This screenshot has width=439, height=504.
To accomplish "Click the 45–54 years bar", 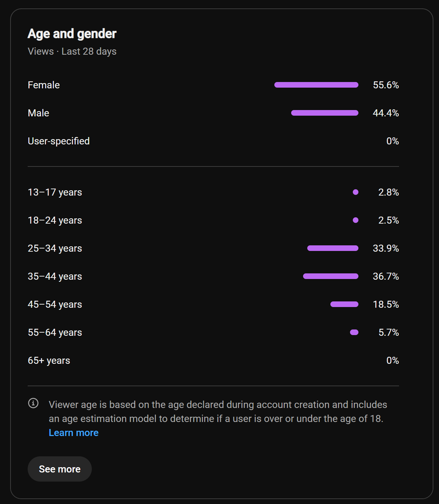I will tap(344, 304).
